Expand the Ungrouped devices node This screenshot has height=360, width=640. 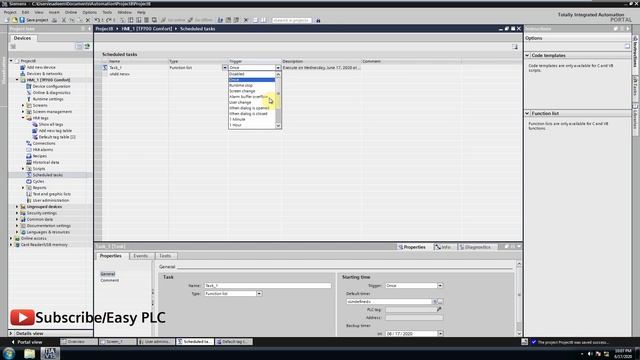(17, 207)
